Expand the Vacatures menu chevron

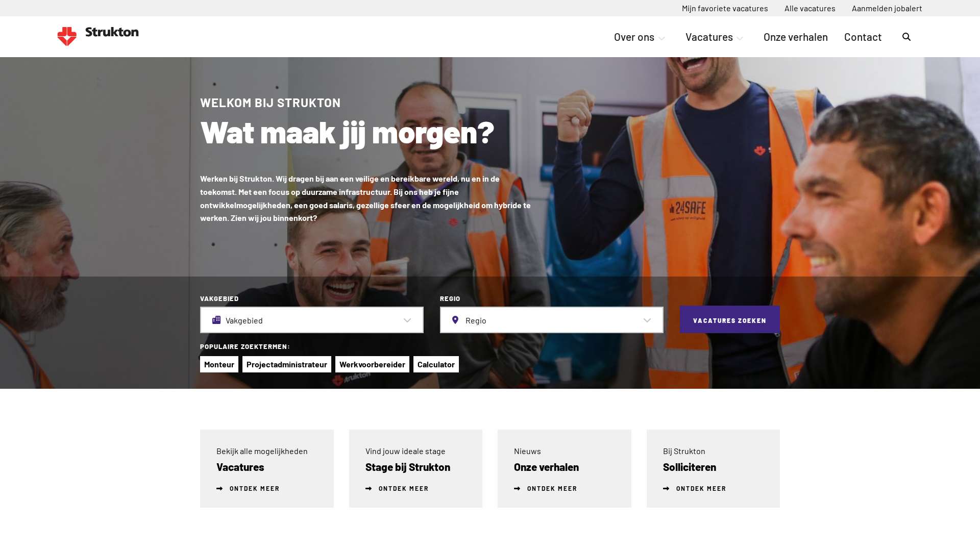740,39
